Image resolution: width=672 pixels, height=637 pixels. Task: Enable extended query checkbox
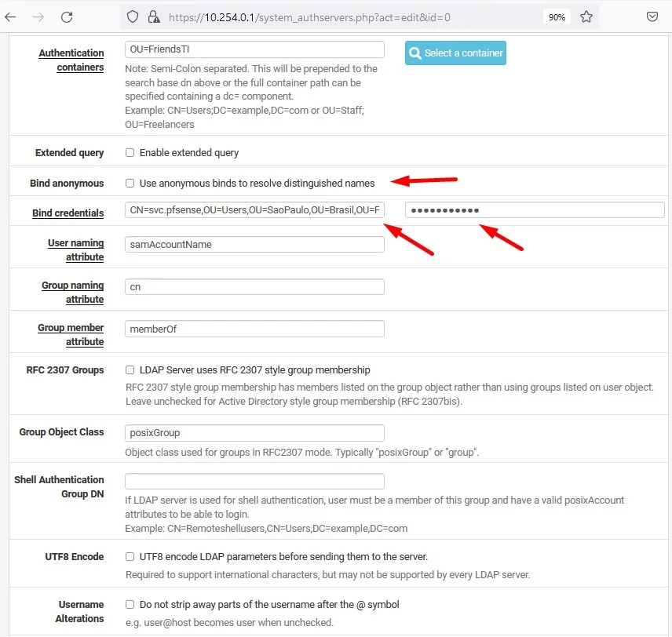130,153
